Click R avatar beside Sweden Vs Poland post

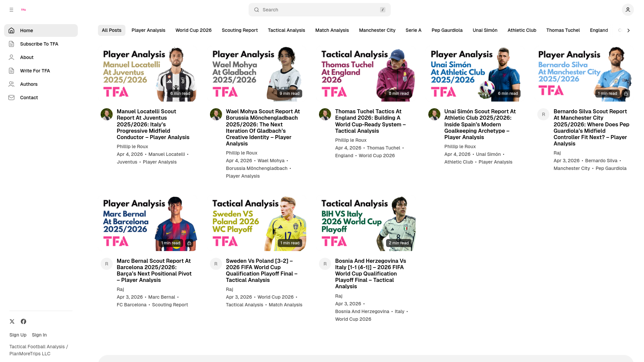(x=216, y=264)
